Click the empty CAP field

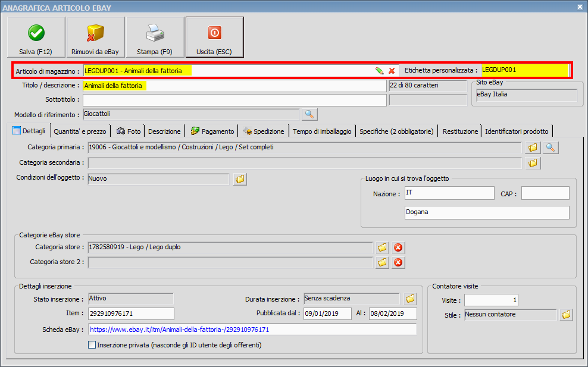[545, 193]
